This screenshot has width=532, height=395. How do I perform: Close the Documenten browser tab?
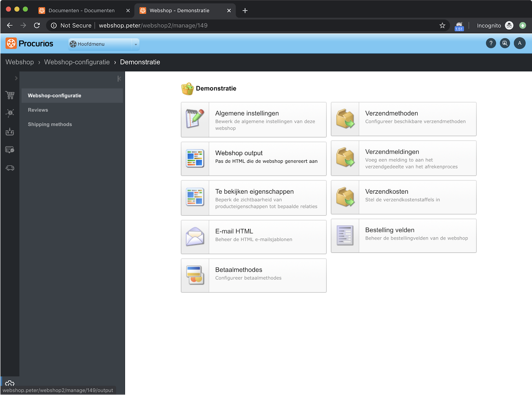click(x=128, y=11)
